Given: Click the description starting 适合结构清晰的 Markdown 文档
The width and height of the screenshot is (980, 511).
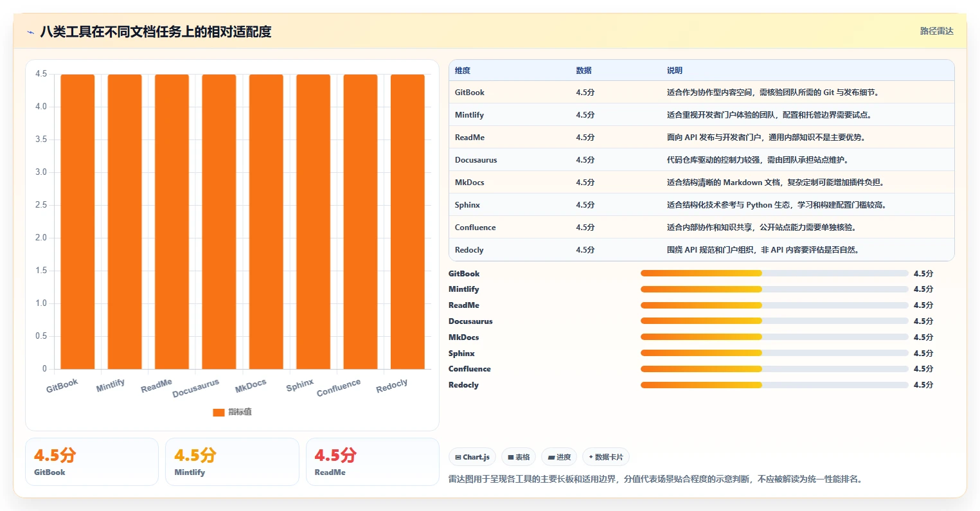Looking at the screenshot, I should 776,183.
